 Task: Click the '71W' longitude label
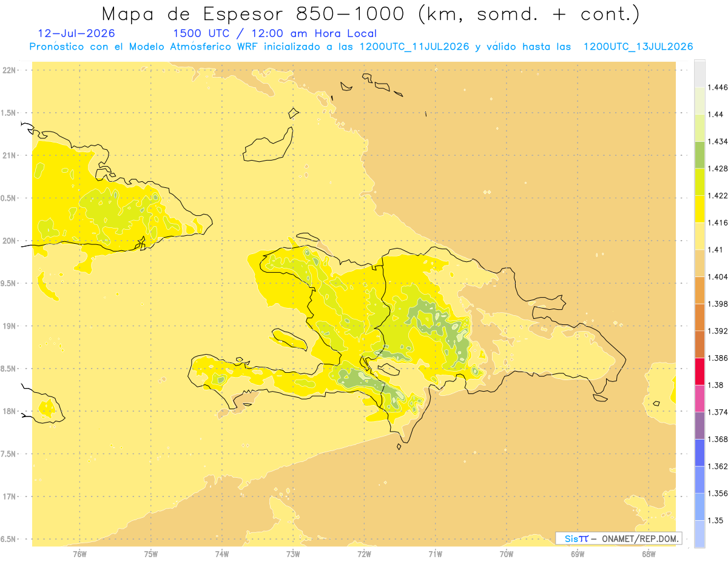click(x=435, y=554)
